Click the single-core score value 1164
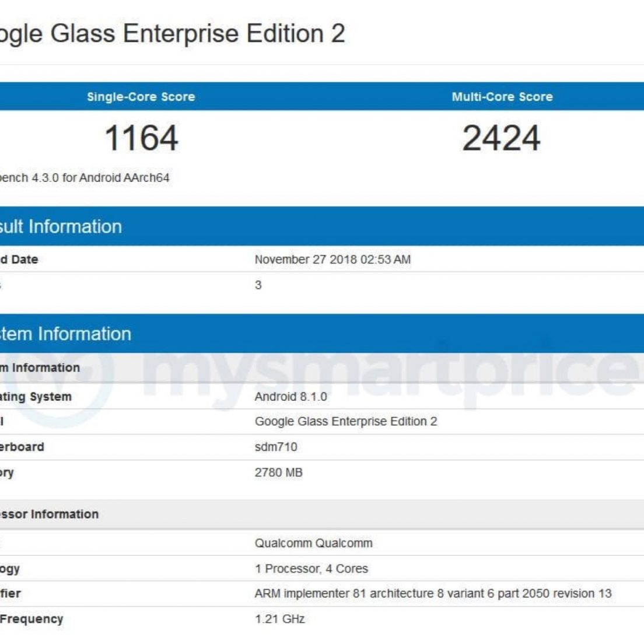This screenshot has width=644, height=644. pos(141,138)
